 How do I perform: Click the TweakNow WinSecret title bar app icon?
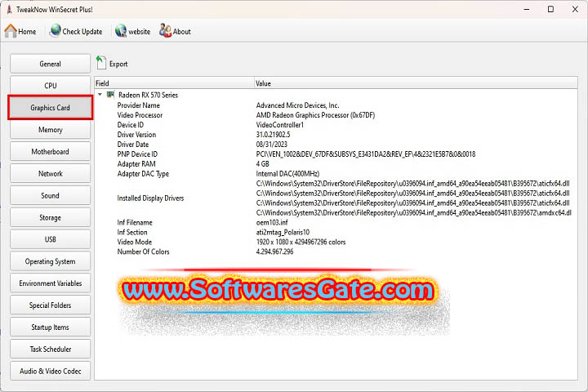click(9, 9)
